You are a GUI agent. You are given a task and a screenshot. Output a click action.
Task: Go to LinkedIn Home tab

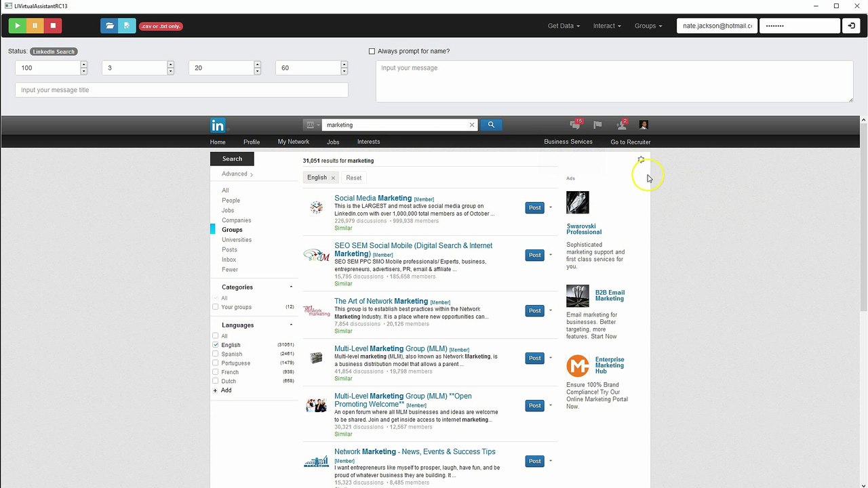point(218,142)
